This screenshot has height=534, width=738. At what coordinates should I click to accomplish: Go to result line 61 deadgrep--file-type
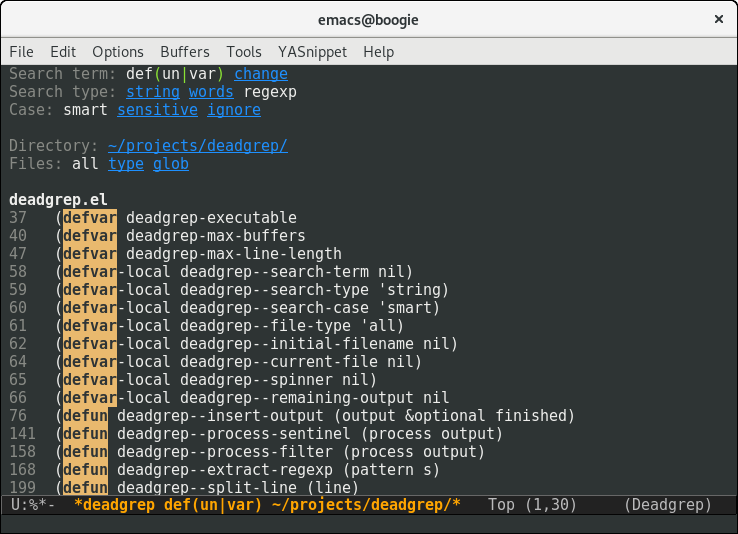click(x=207, y=326)
